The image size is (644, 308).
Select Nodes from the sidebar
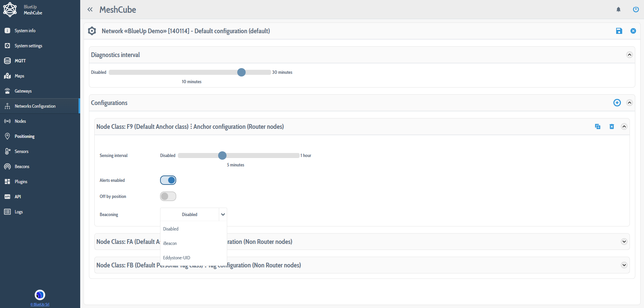click(x=20, y=121)
